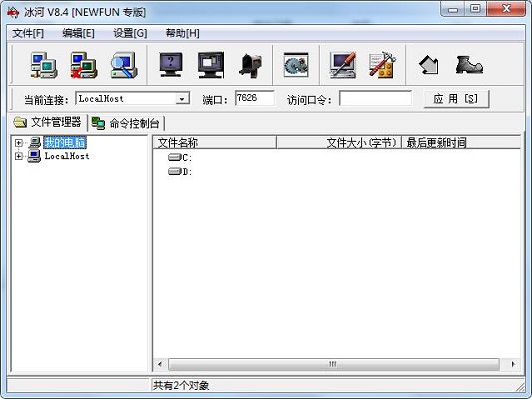Switch to the 命令控制台 tab
The height and width of the screenshot is (399, 532).
[127, 123]
